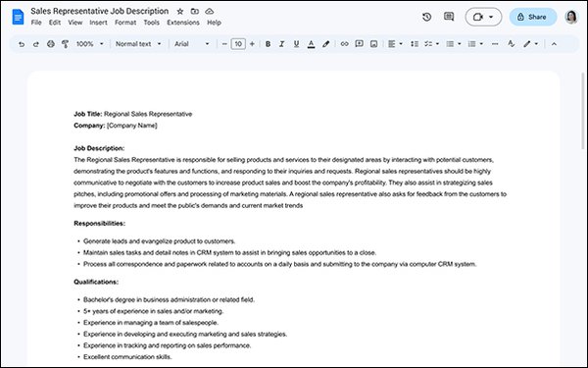Open the File menu
588x368 pixels.
click(x=36, y=23)
